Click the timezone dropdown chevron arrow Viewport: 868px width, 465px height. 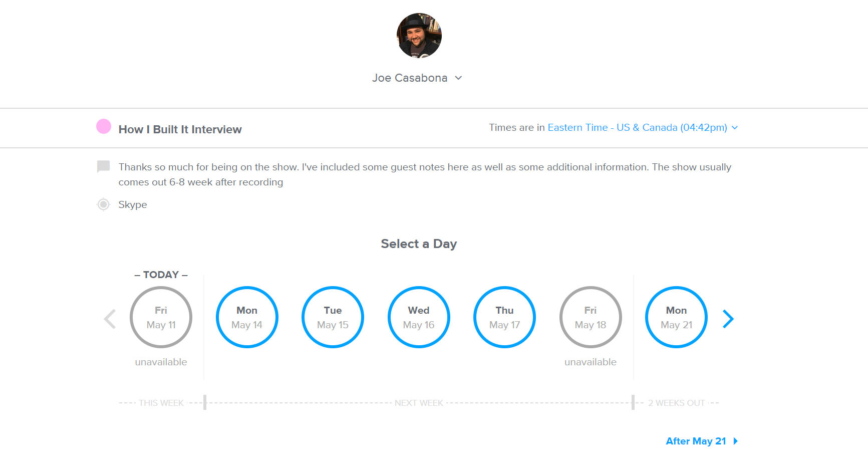735,128
